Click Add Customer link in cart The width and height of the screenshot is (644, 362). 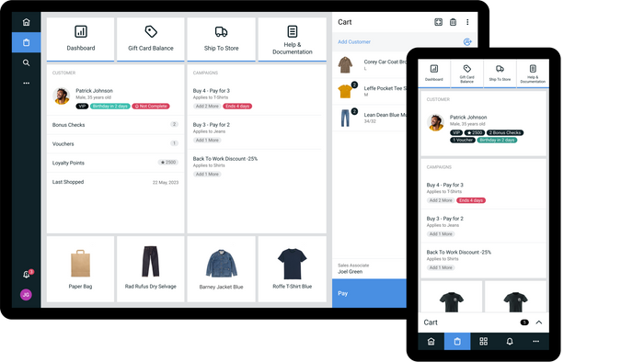point(354,42)
